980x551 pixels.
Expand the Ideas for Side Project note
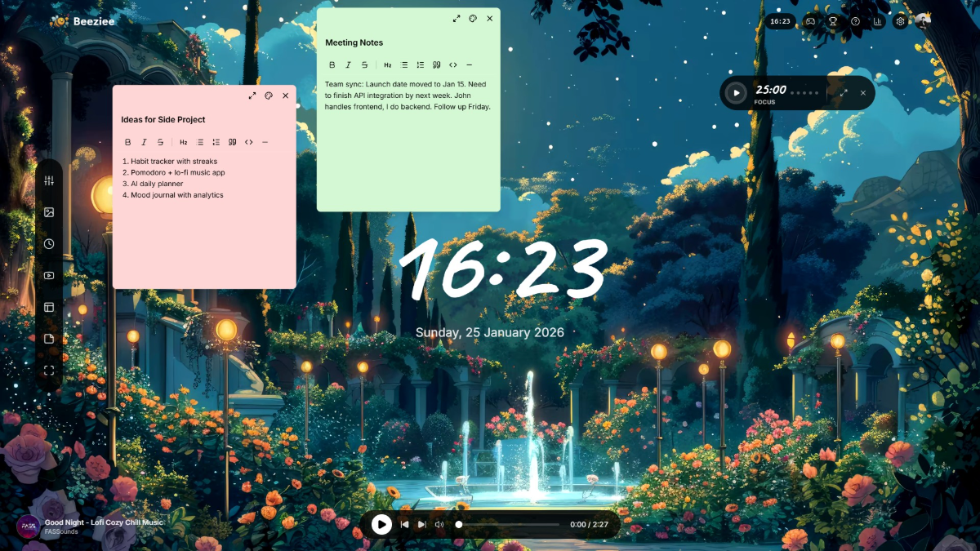(252, 95)
